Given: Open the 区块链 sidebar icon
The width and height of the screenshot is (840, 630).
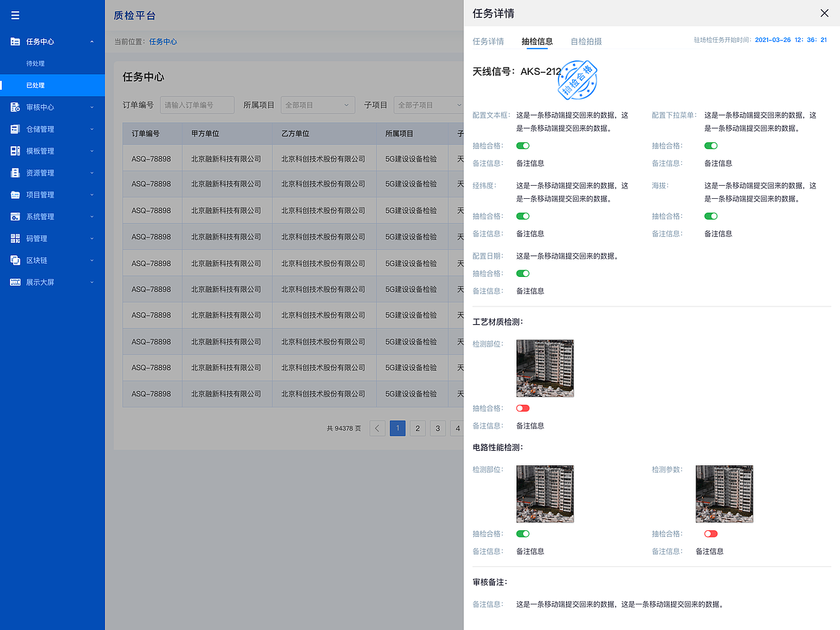Looking at the screenshot, I should (14, 260).
